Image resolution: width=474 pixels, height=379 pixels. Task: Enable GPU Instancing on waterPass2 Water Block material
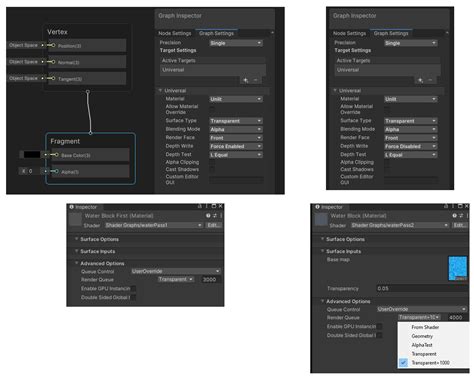pyautogui.click(x=380, y=327)
